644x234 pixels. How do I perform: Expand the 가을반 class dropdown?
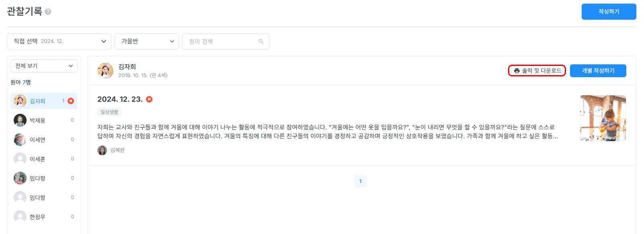click(x=147, y=41)
